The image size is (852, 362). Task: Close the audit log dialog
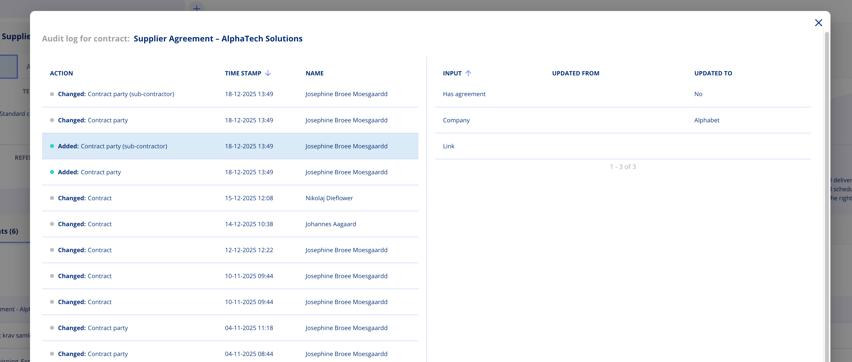point(818,23)
